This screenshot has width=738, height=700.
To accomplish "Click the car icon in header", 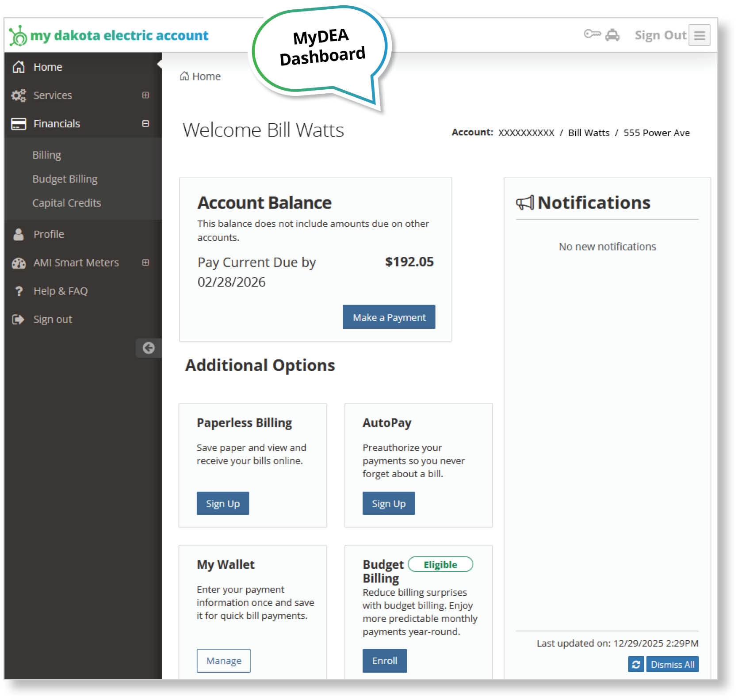I will (x=612, y=35).
